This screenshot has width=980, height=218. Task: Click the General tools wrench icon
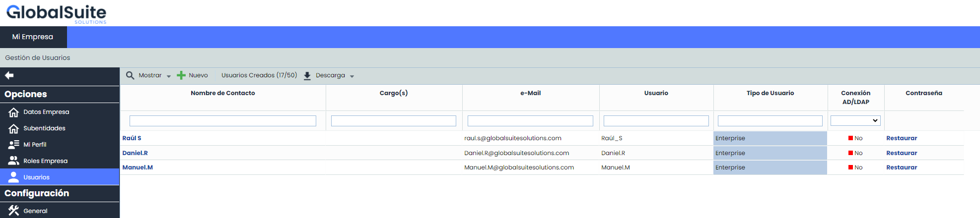point(13,211)
